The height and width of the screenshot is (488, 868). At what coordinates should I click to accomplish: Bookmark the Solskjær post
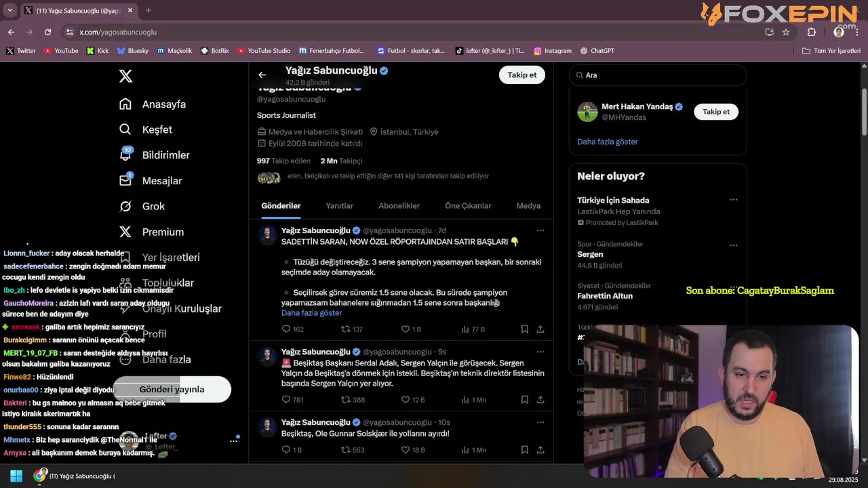click(525, 450)
